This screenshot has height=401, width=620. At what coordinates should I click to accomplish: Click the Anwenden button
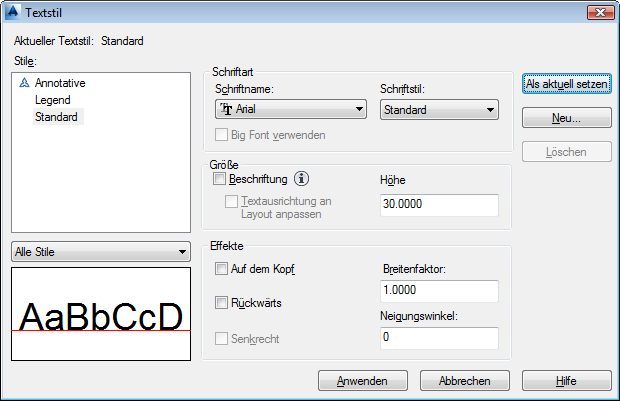point(361,381)
